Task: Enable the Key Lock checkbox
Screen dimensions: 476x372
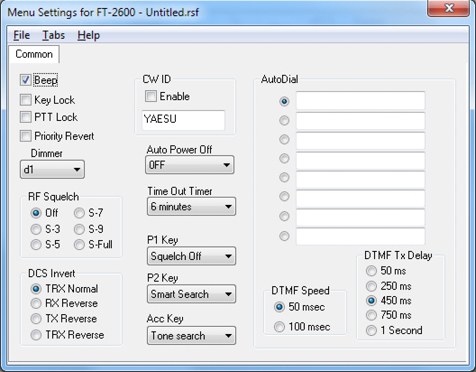Action: tap(26, 100)
